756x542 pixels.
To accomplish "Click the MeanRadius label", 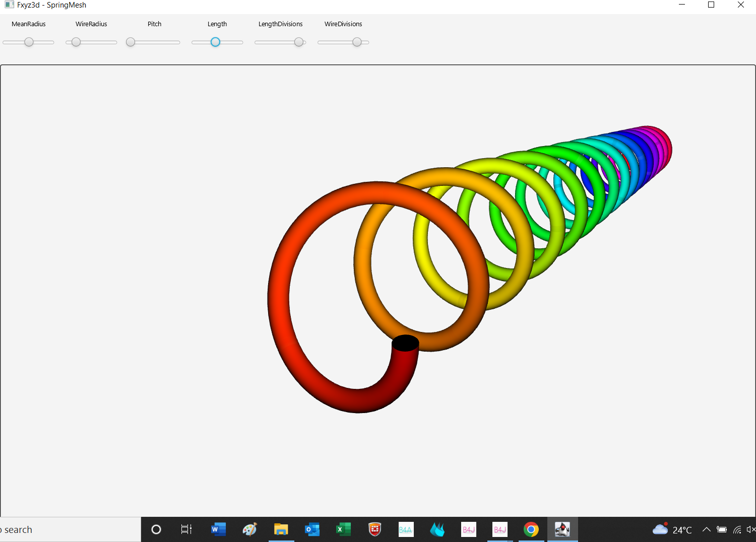I will point(29,24).
